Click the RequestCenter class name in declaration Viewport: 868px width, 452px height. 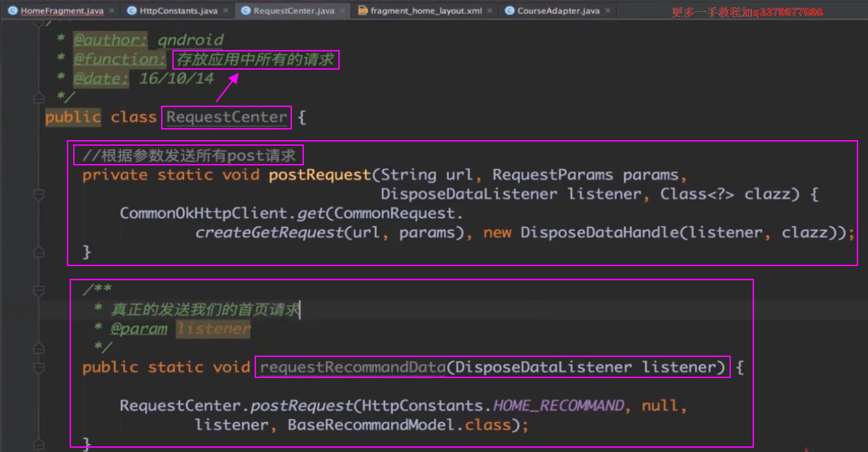(226, 118)
